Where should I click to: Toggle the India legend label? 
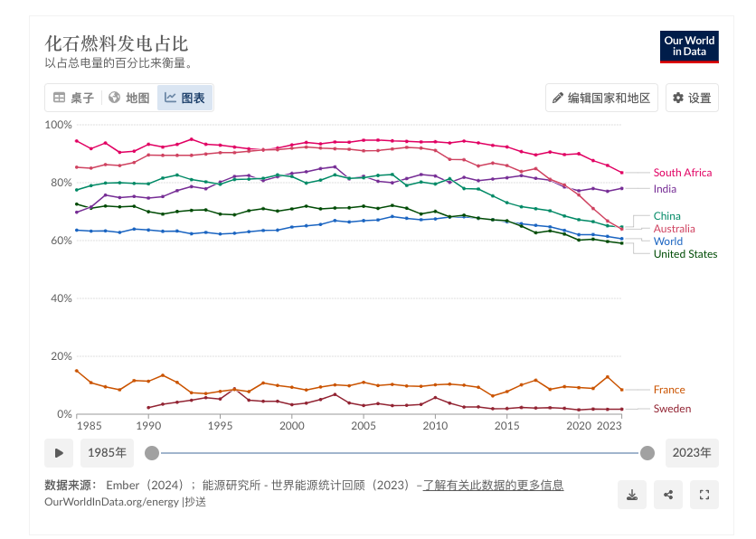pyautogui.click(x=665, y=189)
